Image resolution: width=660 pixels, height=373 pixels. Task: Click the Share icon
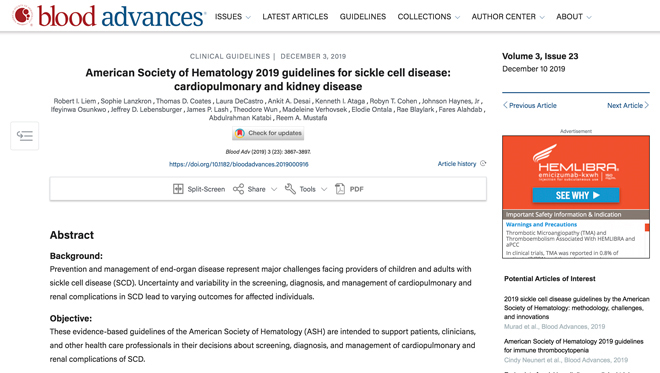click(x=238, y=189)
